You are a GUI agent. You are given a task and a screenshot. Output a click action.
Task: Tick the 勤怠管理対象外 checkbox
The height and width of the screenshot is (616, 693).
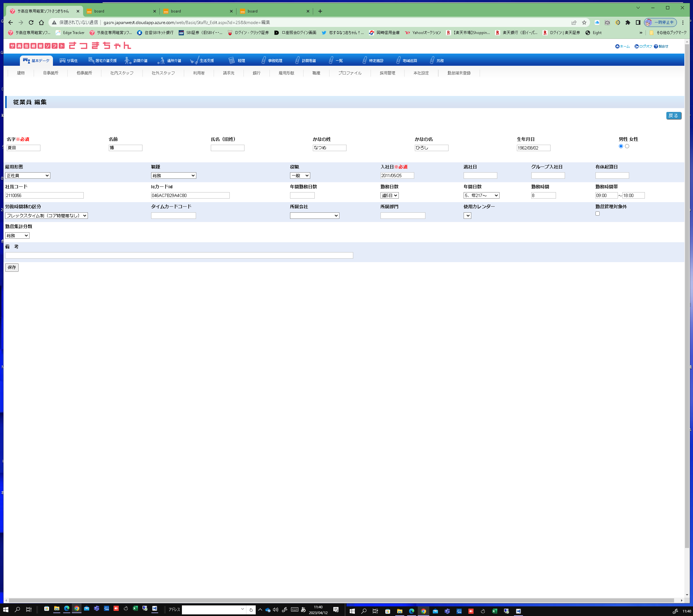click(597, 214)
